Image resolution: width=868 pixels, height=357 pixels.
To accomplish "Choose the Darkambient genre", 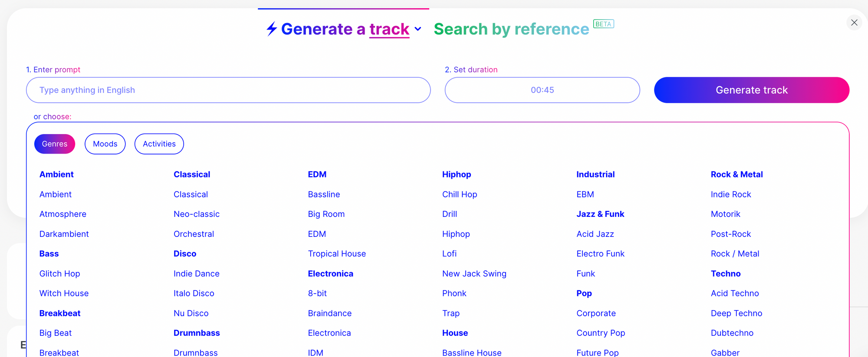I will 64,234.
